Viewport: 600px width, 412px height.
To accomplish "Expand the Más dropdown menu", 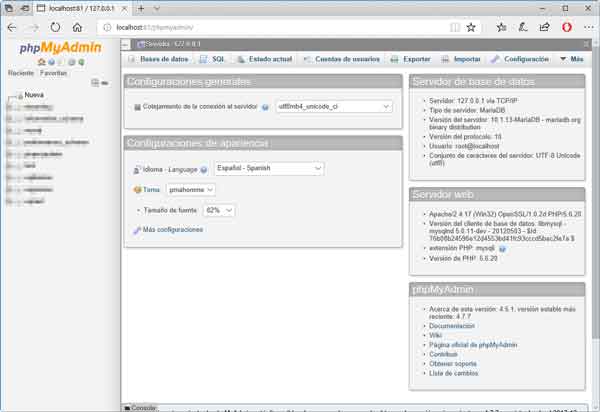I will tap(572, 59).
